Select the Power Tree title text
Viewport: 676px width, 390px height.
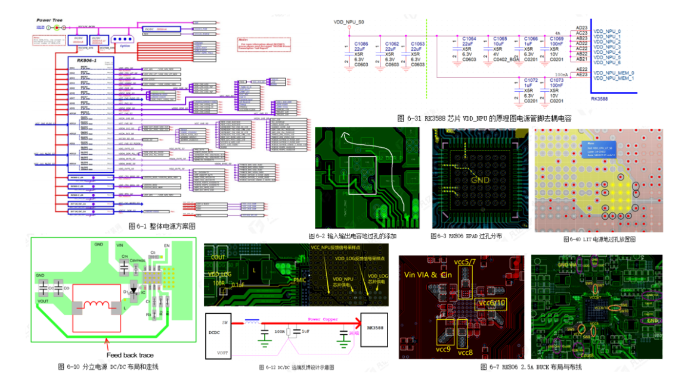click(49, 20)
